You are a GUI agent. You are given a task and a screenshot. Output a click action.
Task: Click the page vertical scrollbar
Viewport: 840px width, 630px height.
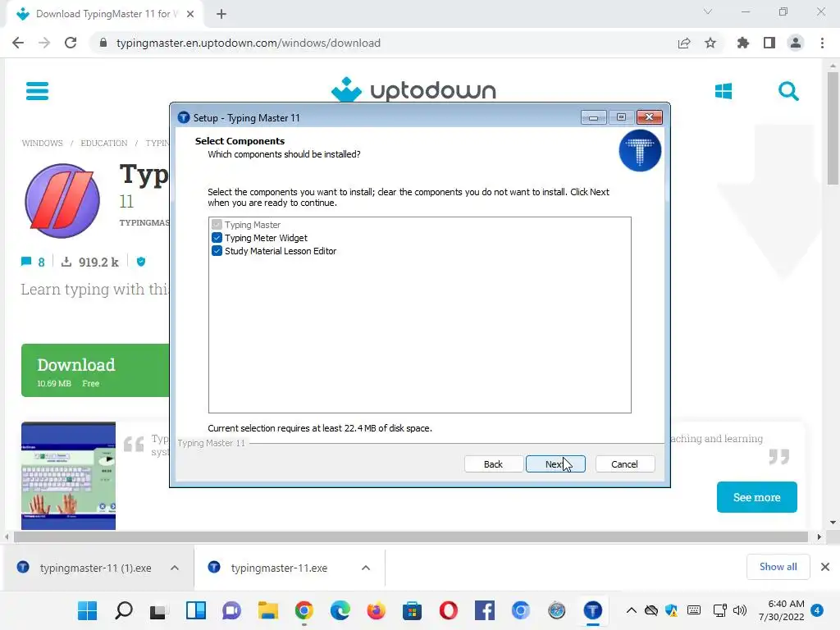point(833,129)
